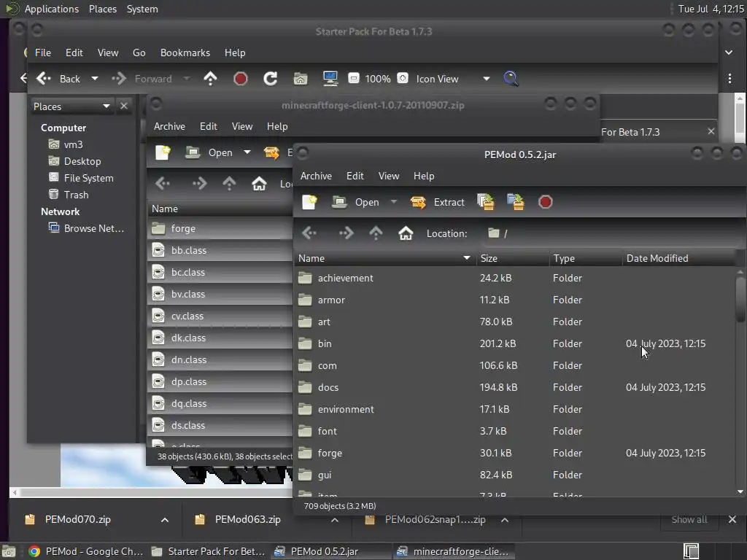Click home icon in minecraftforge-client location bar

259,183
